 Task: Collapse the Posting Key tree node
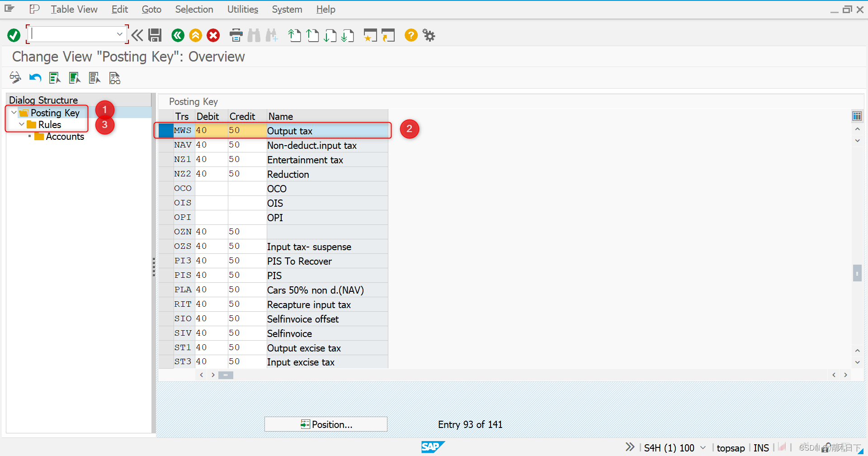click(14, 113)
